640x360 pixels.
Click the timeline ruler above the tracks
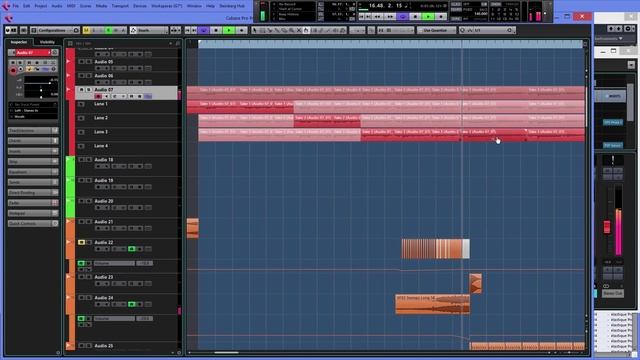[x=390, y=44]
